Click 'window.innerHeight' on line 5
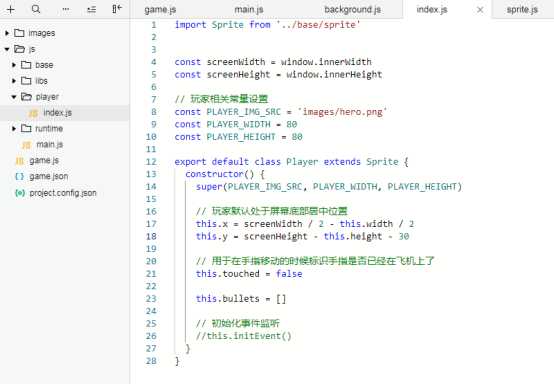The width and height of the screenshot is (554, 385). tap(334, 75)
